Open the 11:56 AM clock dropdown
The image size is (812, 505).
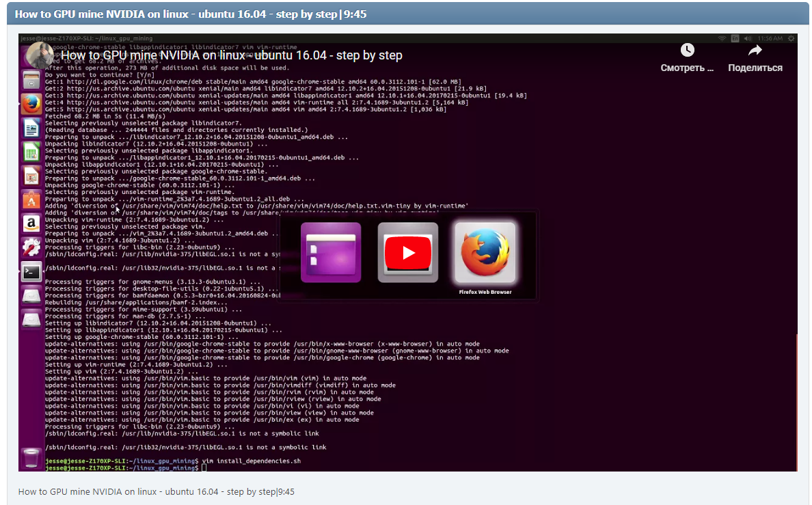(770, 38)
